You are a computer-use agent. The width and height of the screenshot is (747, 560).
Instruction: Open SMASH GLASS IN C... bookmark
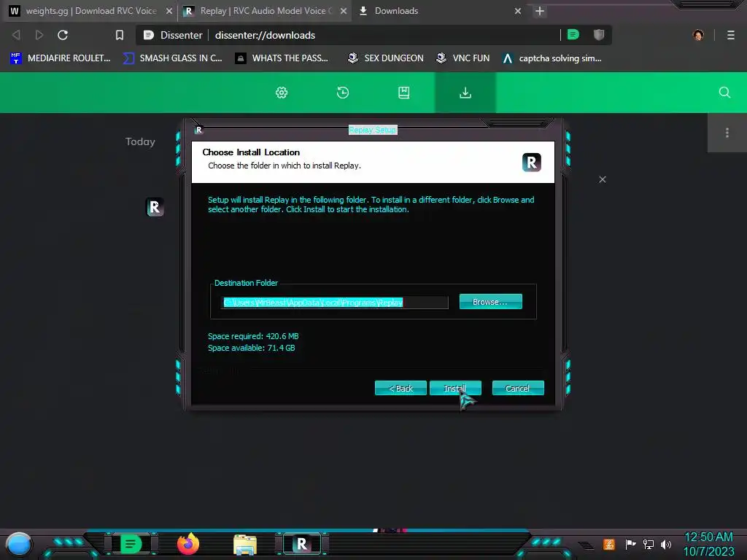coord(172,58)
